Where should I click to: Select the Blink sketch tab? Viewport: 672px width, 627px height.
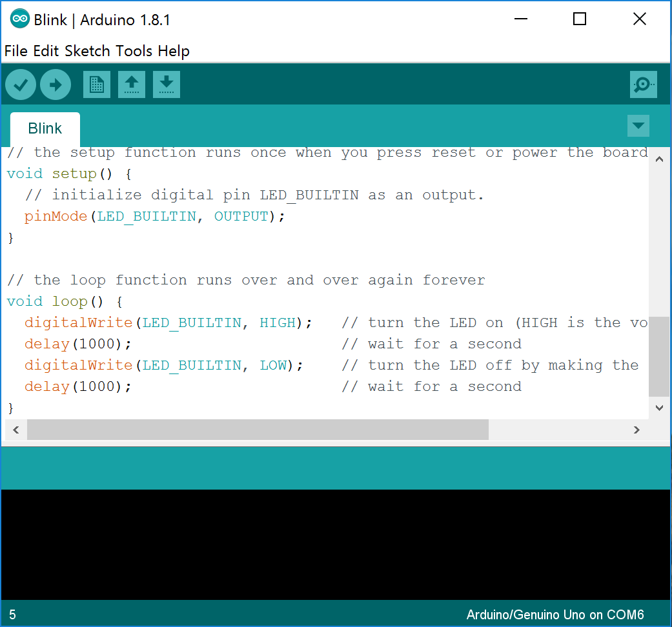pos(45,128)
